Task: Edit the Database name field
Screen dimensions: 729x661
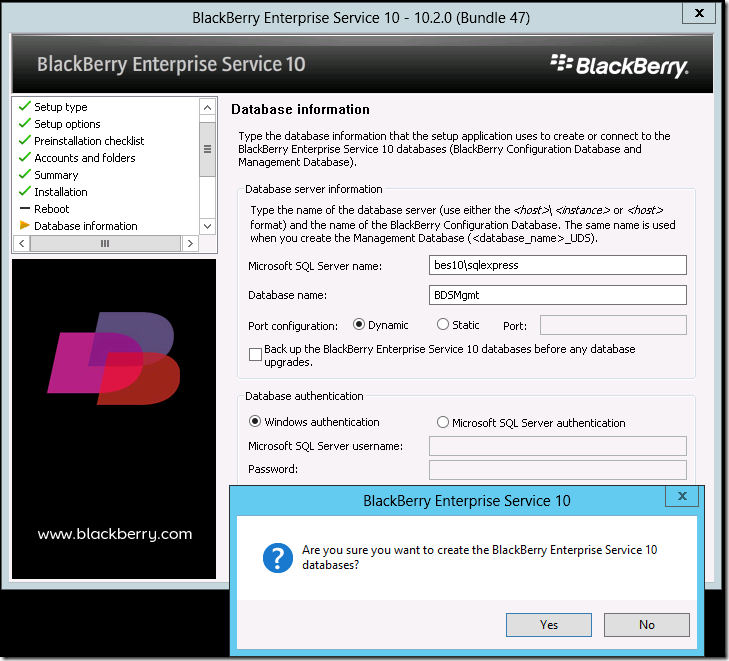Action: point(557,295)
